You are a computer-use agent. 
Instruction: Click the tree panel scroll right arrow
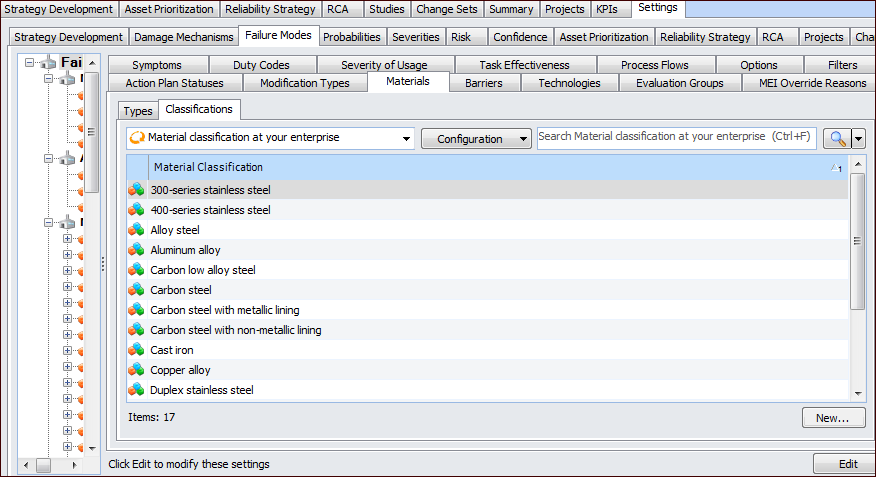click(x=74, y=465)
